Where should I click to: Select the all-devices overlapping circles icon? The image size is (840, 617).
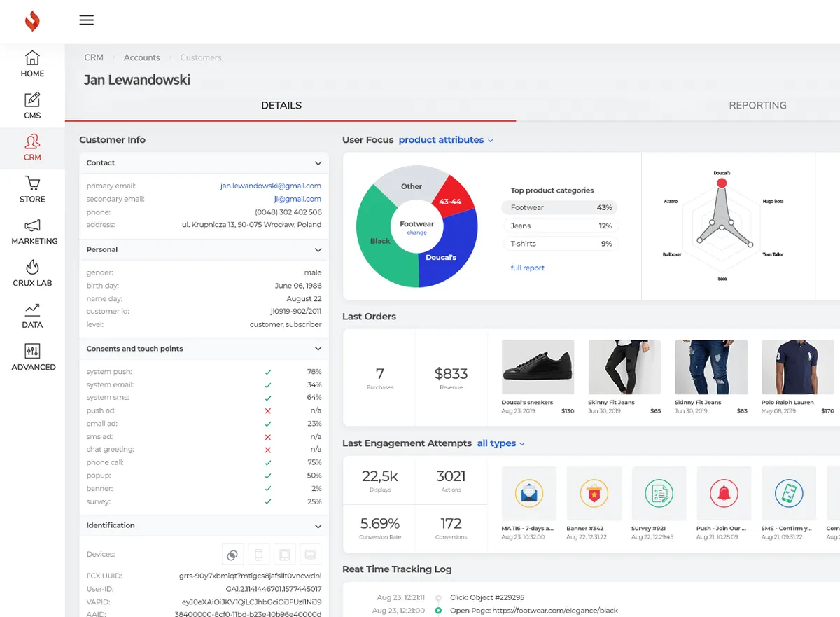tap(232, 555)
